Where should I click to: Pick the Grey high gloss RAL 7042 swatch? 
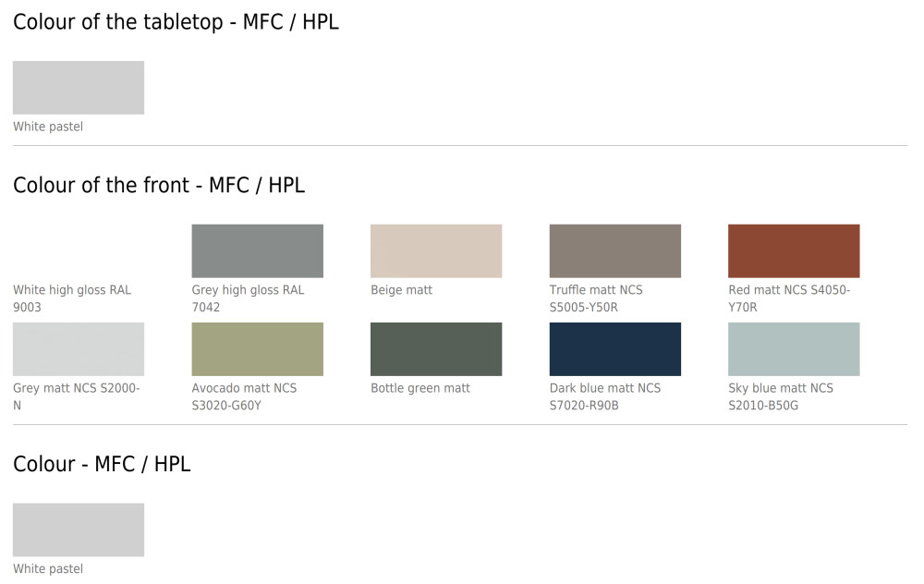tap(257, 250)
